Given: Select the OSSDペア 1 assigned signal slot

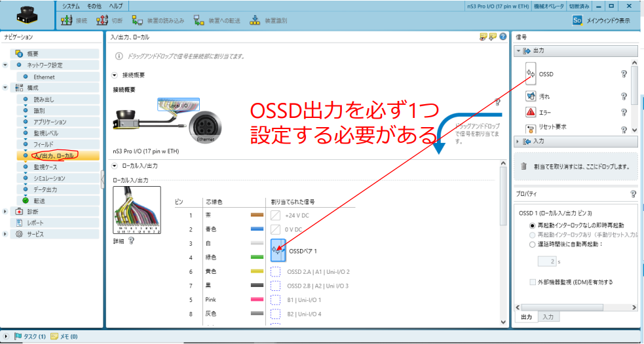Looking at the screenshot, I should [278, 250].
